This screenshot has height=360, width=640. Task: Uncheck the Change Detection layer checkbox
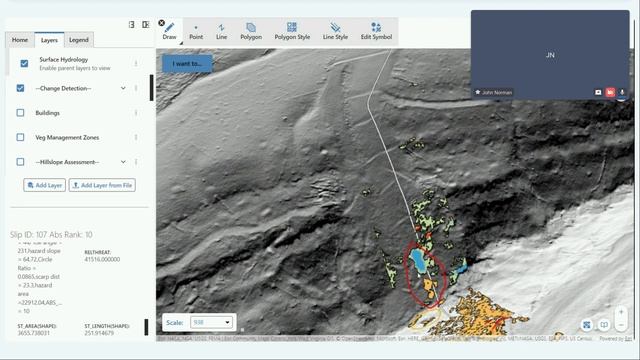[20, 88]
